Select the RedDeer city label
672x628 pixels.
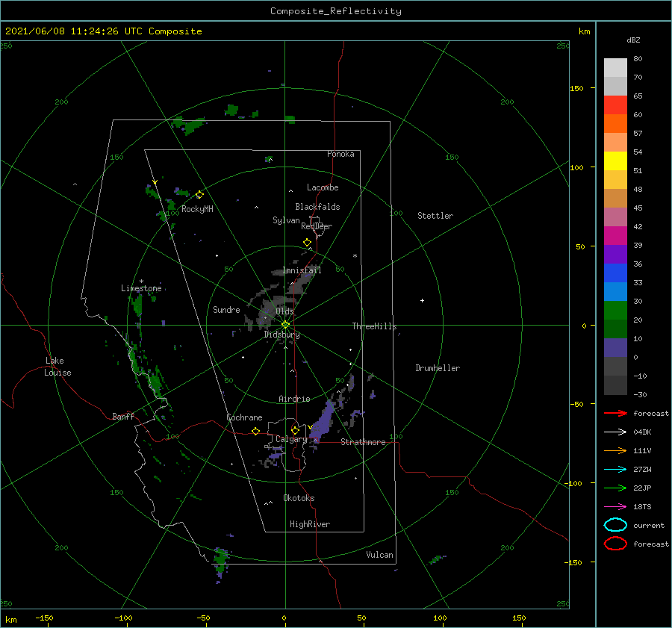[317, 226]
